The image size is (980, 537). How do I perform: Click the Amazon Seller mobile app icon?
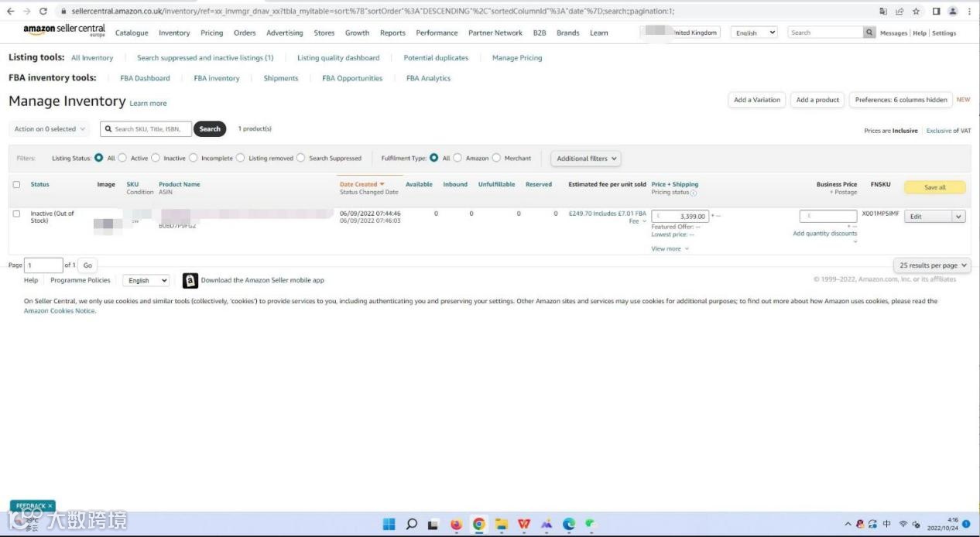(190, 281)
